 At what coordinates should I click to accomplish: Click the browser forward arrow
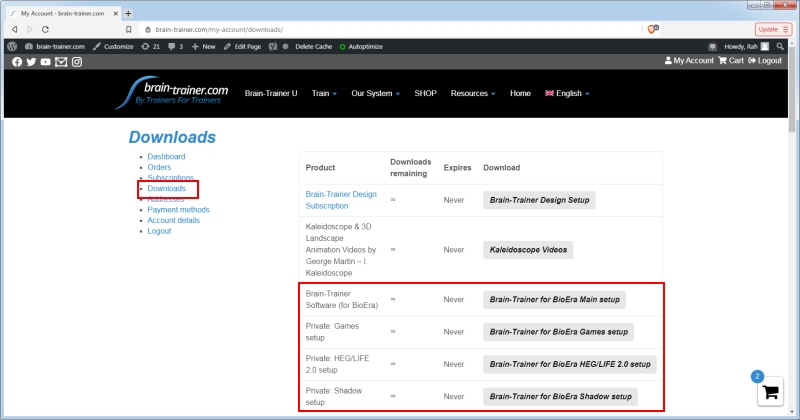pos(29,29)
